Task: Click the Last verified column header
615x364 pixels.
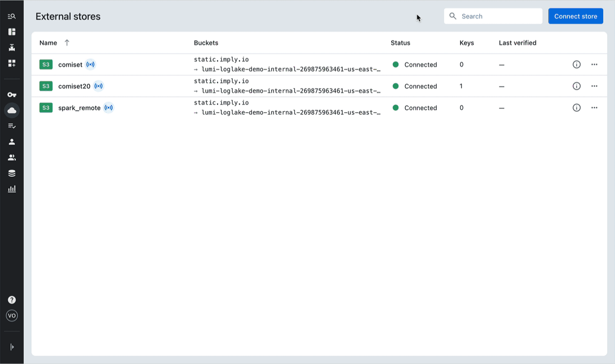Action: point(518,43)
